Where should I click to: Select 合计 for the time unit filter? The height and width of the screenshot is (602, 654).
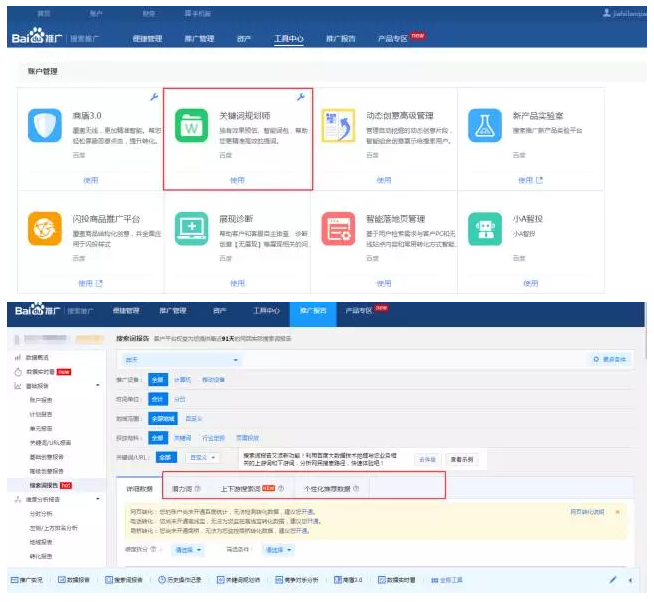pyautogui.click(x=158, y=399)
